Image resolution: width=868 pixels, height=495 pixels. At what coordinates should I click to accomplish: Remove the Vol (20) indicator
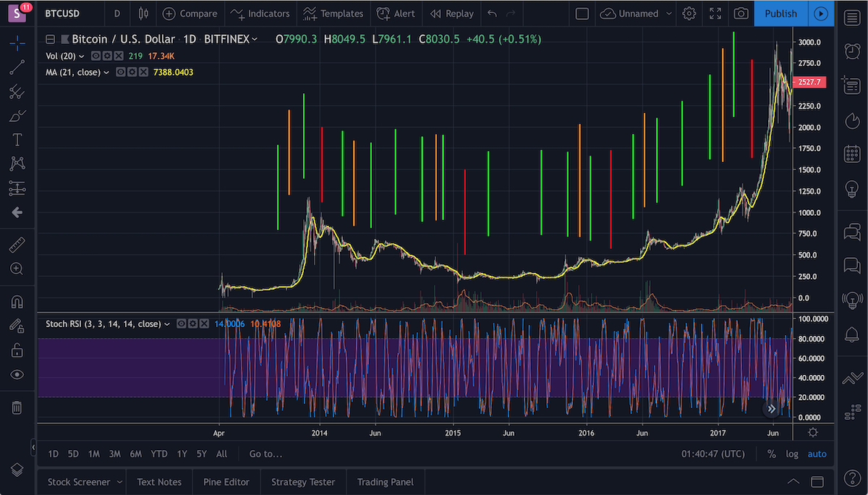pyautogui.click(x=117, y=56)
